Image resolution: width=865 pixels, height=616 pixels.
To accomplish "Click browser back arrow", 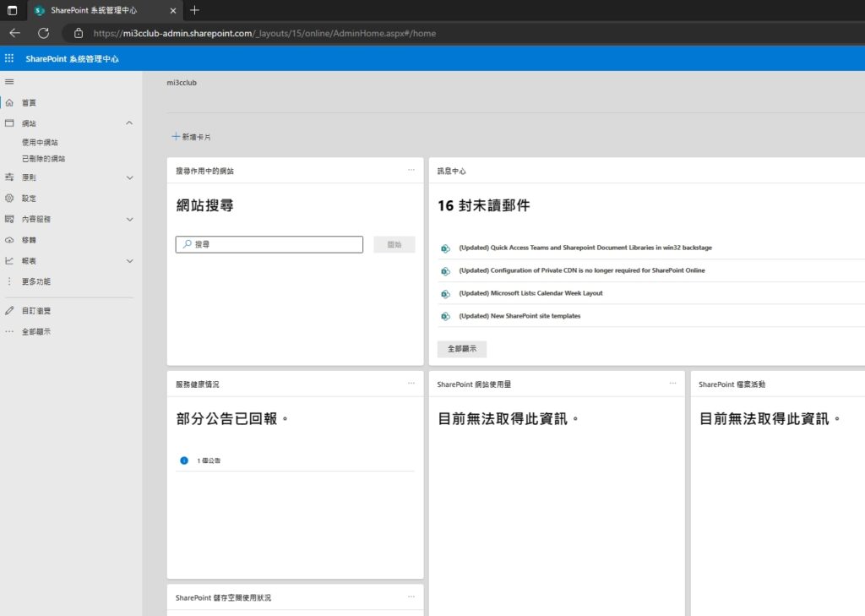I will (15, 33).
